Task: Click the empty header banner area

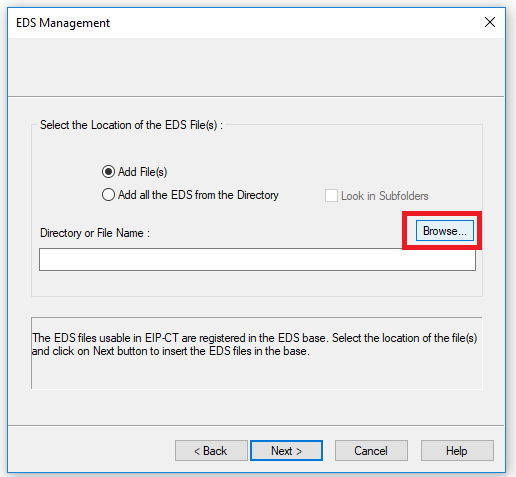Action: [256, 67]
